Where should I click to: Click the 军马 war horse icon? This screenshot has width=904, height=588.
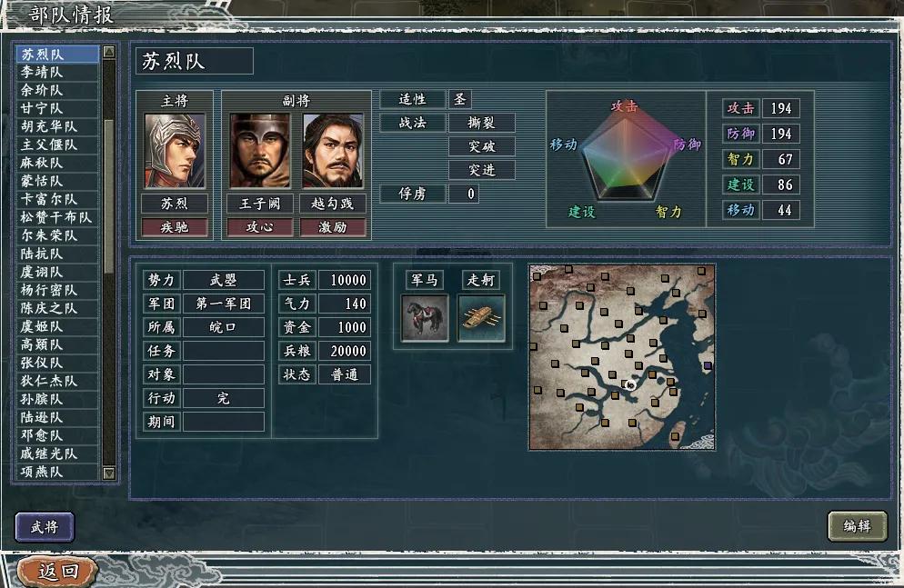pos(425,318)
